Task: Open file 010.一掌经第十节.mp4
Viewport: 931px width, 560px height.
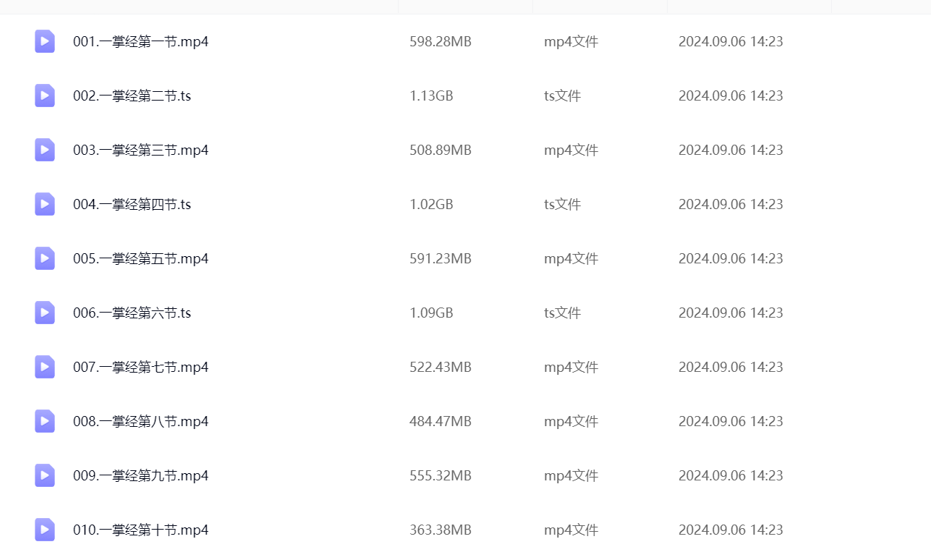Action: coord(140,530)
